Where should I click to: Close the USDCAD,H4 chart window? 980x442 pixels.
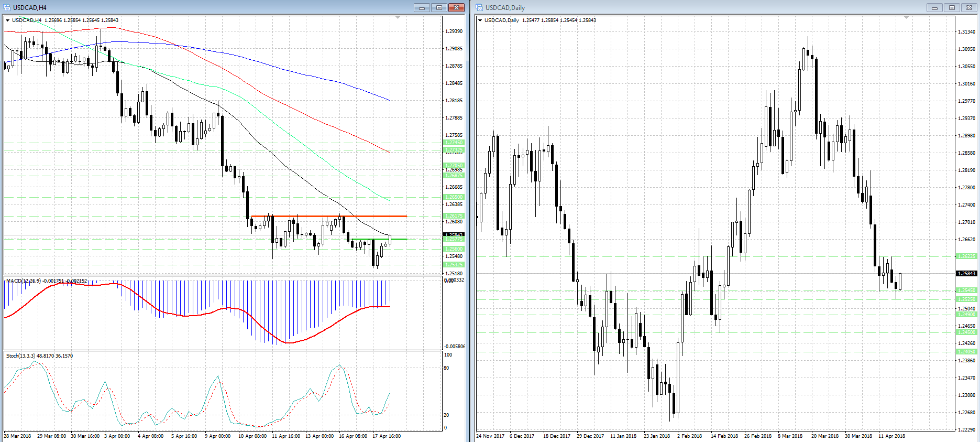(457, 7)
